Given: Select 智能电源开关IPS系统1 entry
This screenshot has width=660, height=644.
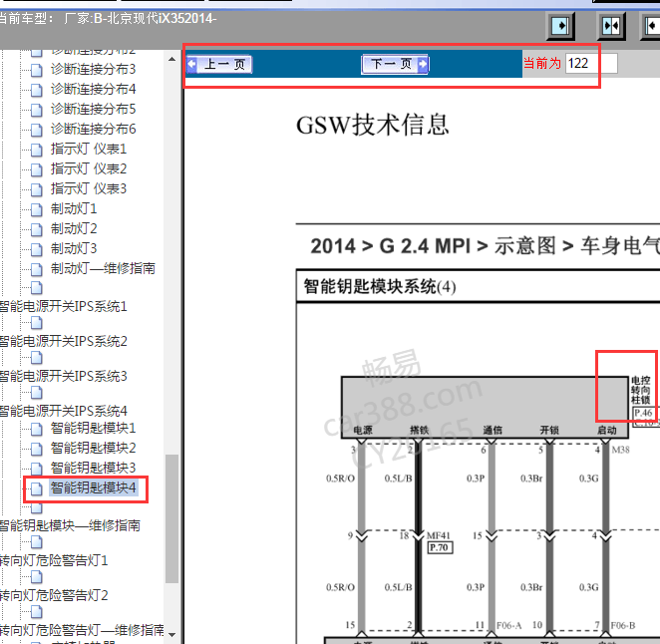Looking at the screenshot, I should pyautogui.click(x=63, y=306).
